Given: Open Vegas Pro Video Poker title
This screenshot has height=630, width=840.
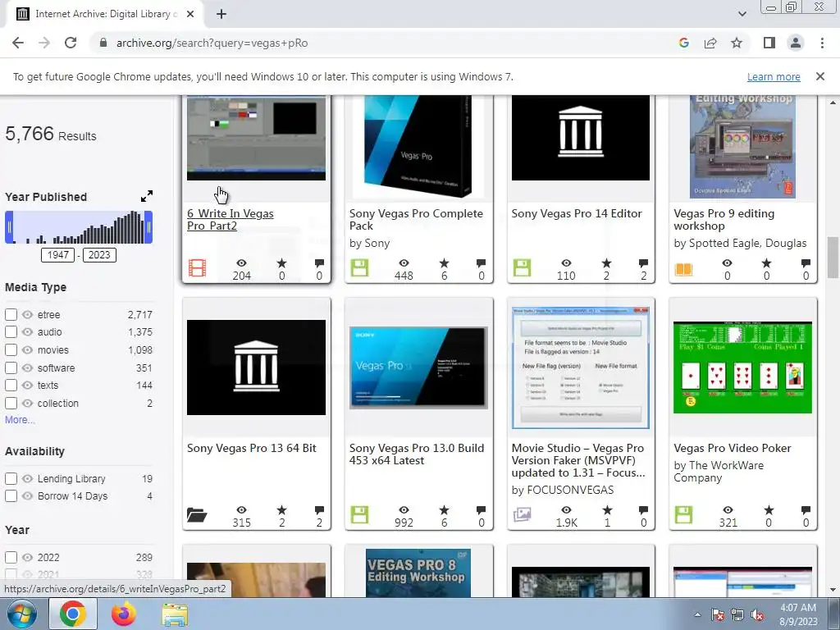Looking at the screenshot, I should (733, 448).
